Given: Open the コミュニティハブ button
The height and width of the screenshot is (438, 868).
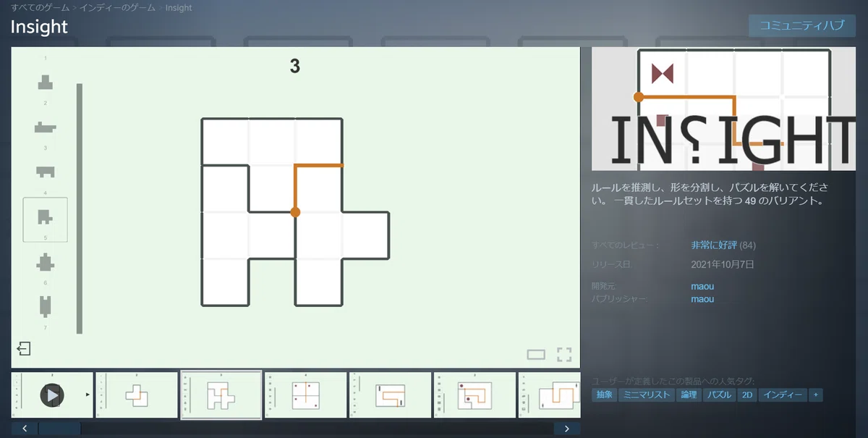Looking at the screenshot, I should pyautogui.click(x=801, y=25).
